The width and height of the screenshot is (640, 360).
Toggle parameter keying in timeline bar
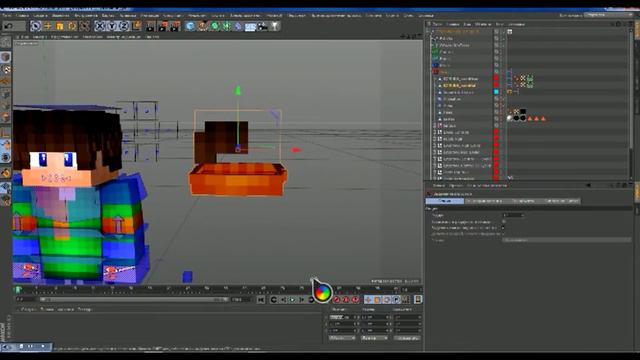click(396, 300)
